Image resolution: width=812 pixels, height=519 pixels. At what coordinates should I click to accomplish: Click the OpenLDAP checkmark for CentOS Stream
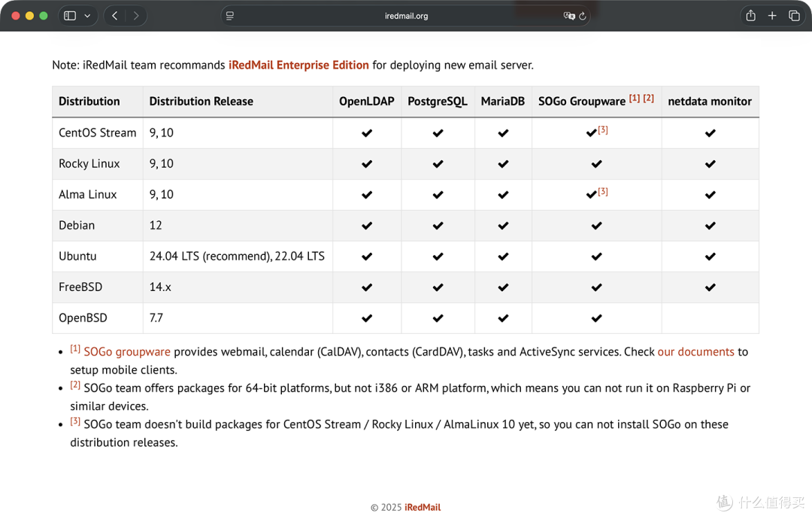(367, 133)
